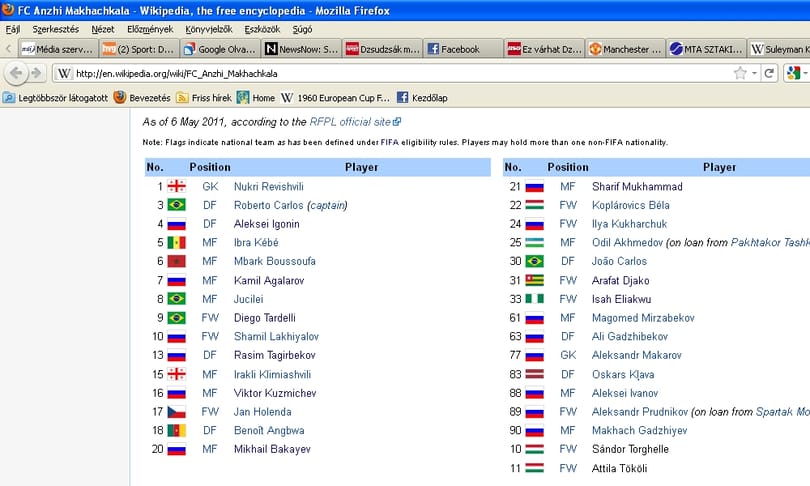Open the Könyvjelzők menu
Image resolution: width=810 pixels, height=486 pixels.
209,29
